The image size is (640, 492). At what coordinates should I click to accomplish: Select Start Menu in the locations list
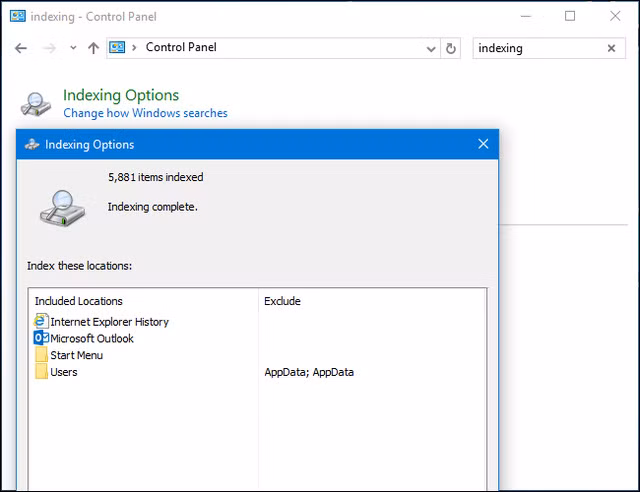point(76,355)
